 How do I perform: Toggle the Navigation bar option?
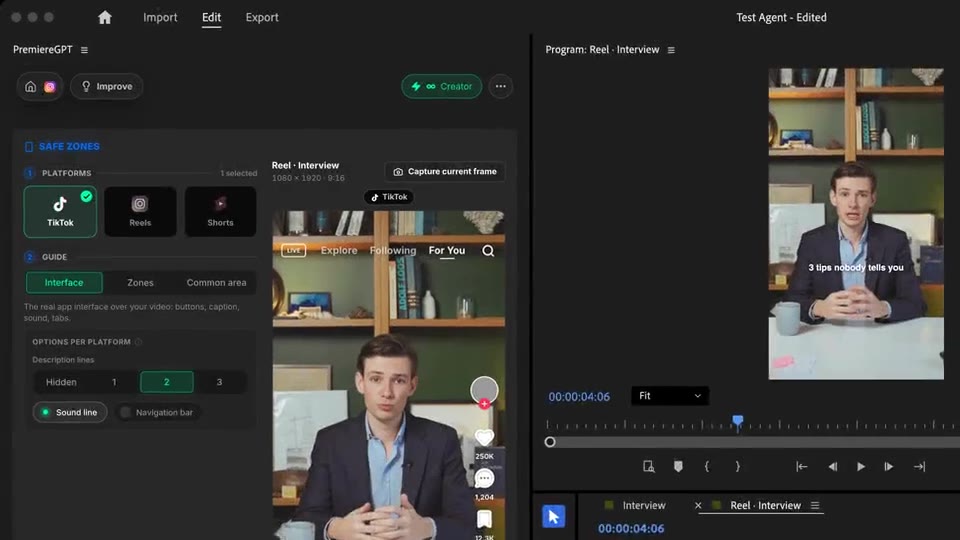(157, 412)
